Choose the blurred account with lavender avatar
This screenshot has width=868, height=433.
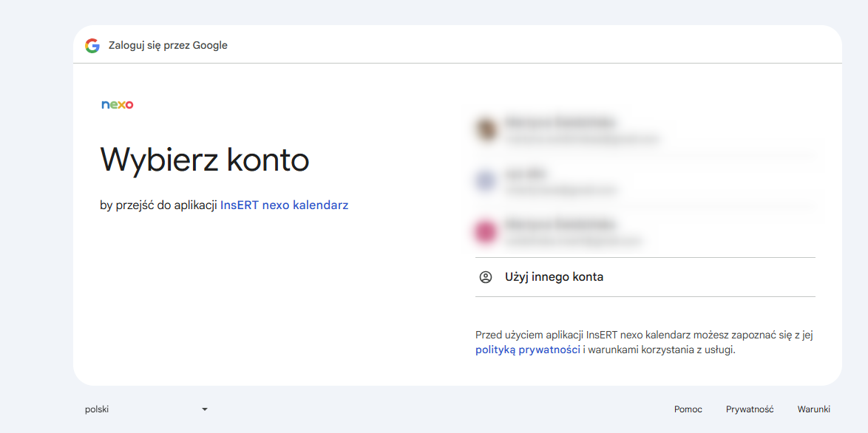[x=645, y=181]
